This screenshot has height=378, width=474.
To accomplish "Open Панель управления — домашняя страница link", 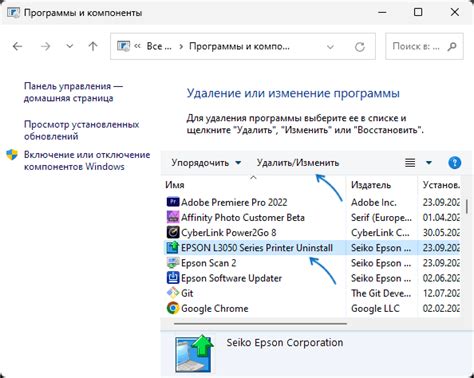I will 73,92.
